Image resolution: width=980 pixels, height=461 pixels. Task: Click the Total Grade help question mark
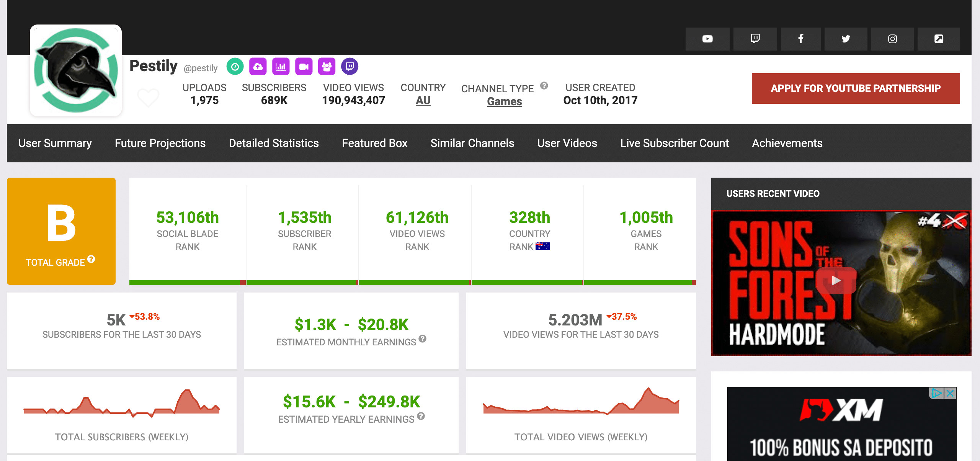pyautogui.click(x=91, y=259)
